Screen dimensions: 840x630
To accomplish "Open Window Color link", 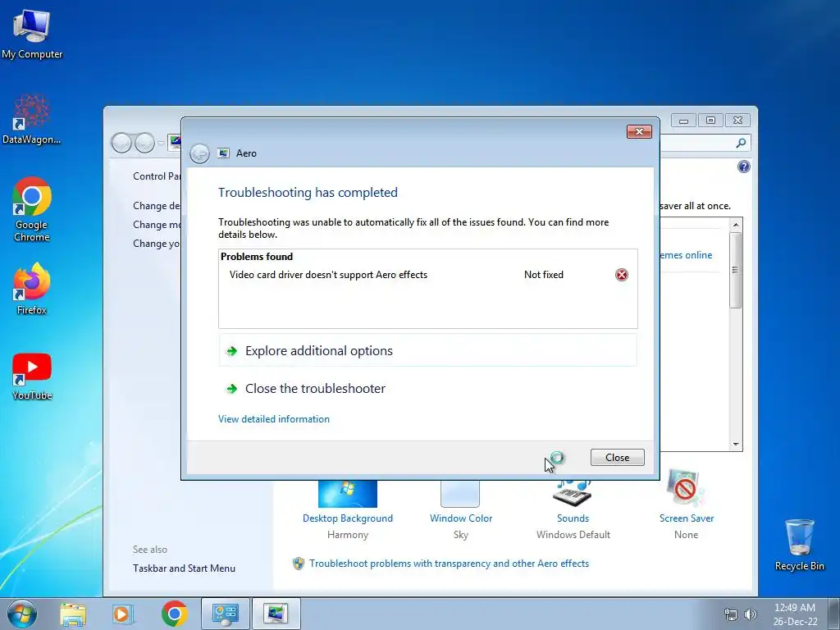I will pos(461,518).
